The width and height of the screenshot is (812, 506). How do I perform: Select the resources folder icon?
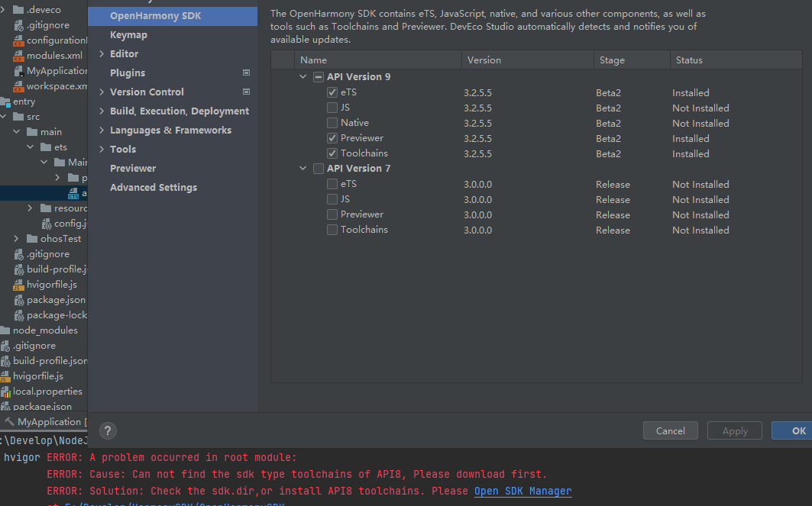(x=46, y=208)
